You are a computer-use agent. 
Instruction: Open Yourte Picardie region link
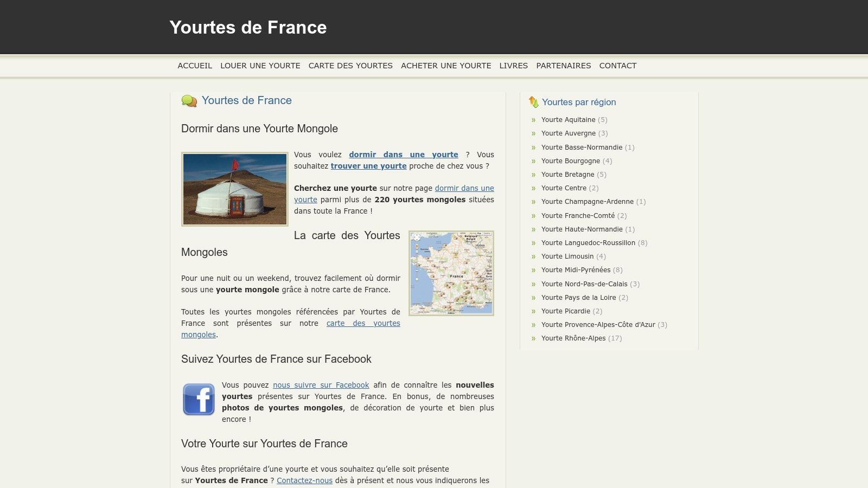click(x=566, y=311)
